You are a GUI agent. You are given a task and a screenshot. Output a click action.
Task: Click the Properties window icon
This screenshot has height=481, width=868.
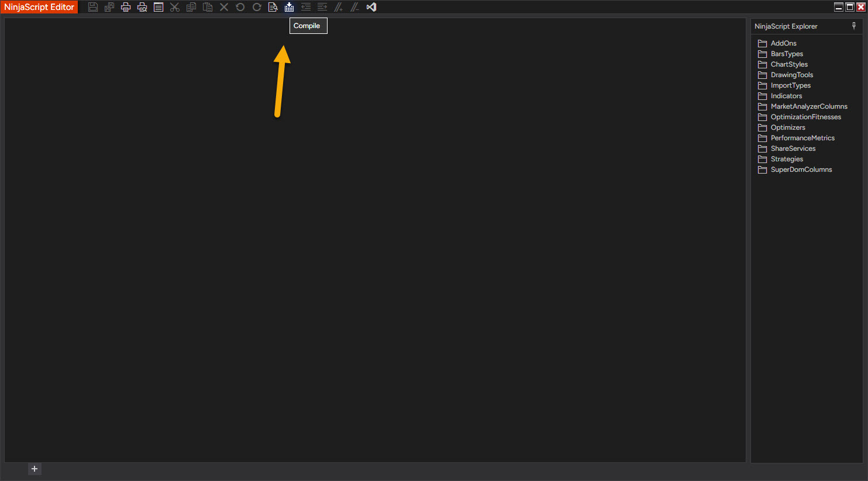click(x=159, y=7)
